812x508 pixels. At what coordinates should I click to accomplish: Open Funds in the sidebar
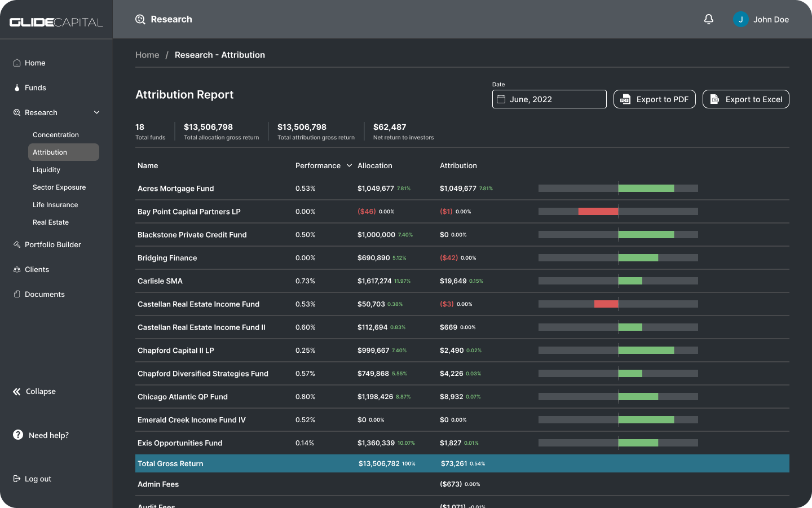pyautogui.click(x=36, y=87)
